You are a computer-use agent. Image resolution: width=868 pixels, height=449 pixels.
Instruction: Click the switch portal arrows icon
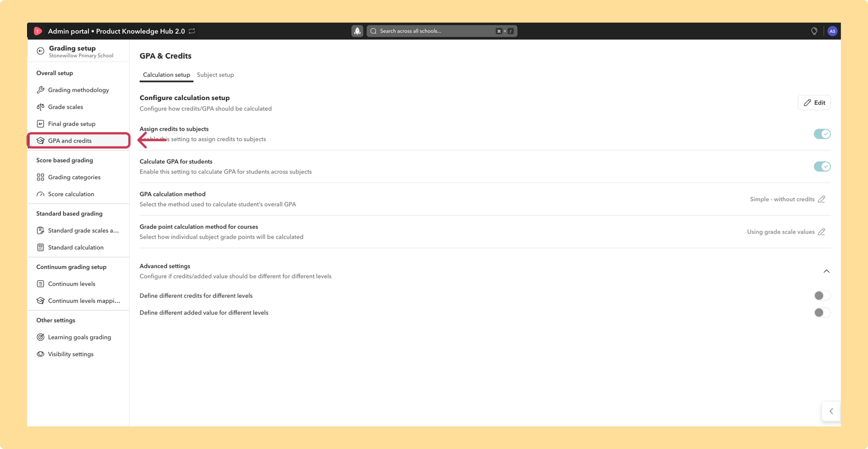(192, 31)
